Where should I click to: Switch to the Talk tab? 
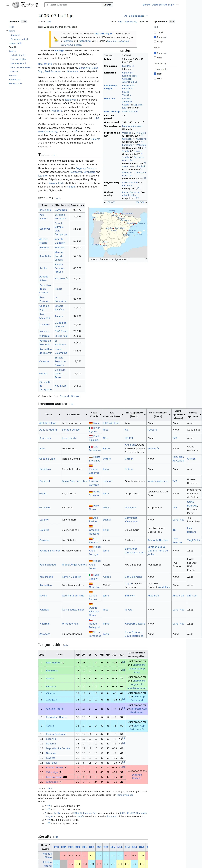coord(49,22)
